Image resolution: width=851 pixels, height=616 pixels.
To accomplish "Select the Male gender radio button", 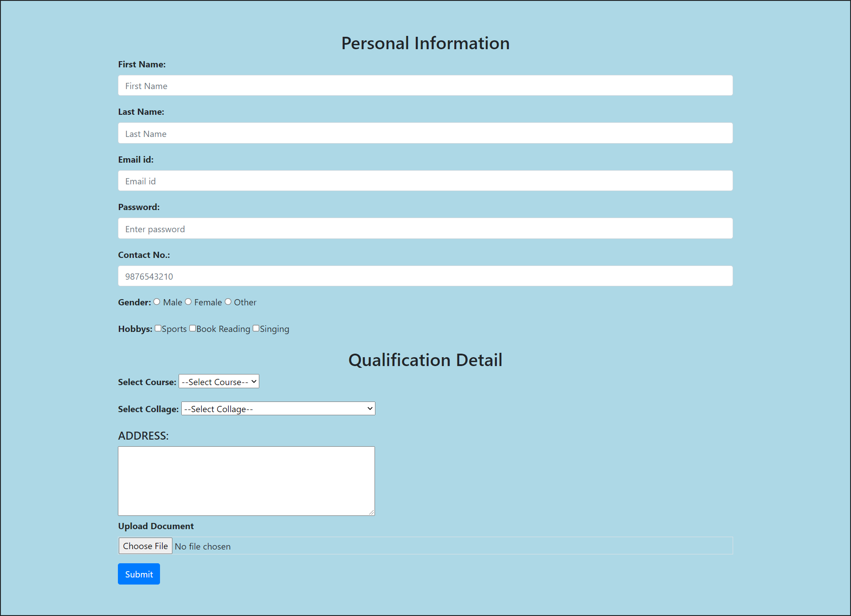I will point(156,302).
